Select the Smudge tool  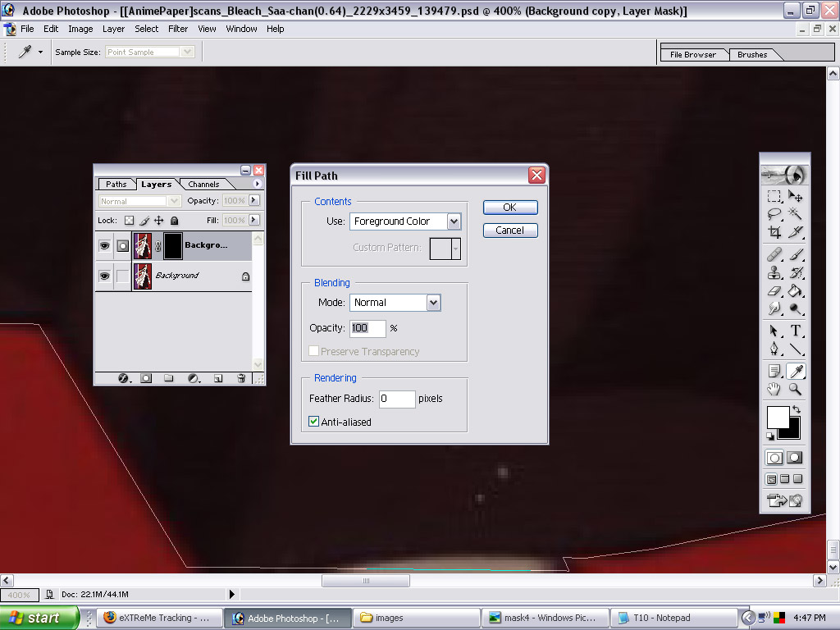tap(774, 308)
